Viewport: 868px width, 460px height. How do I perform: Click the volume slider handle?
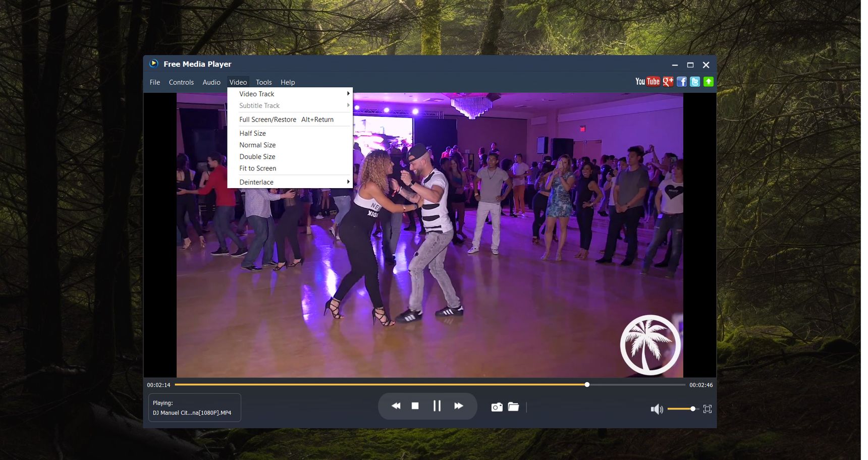[693, 409]
